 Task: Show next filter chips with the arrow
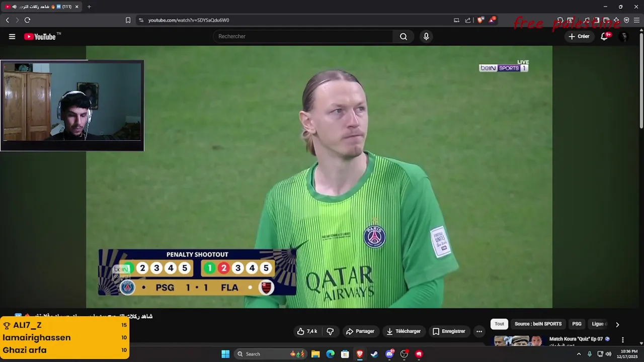pyautogui.click(x=617, y=324)
